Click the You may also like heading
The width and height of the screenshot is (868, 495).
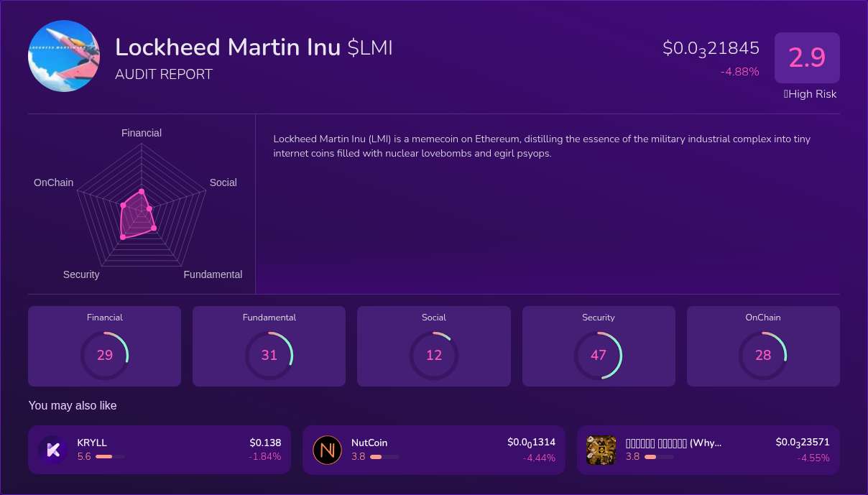coord(73,406)
